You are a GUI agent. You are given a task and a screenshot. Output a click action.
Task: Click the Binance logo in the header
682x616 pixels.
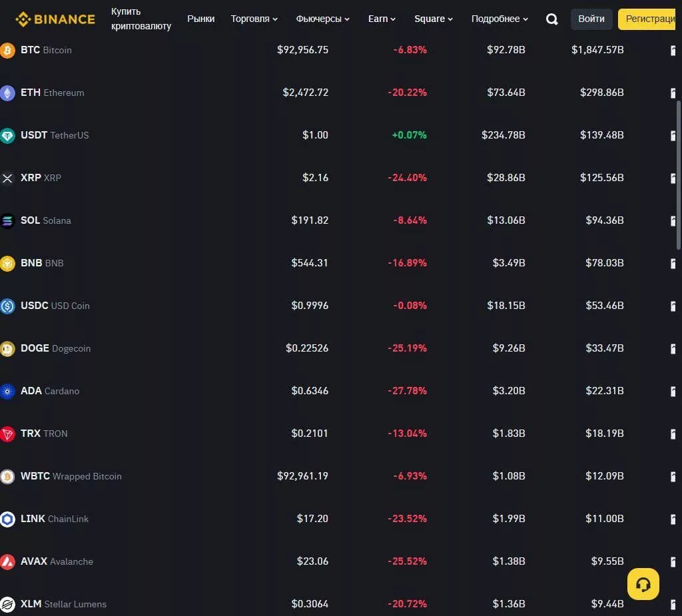coord(55,19)
